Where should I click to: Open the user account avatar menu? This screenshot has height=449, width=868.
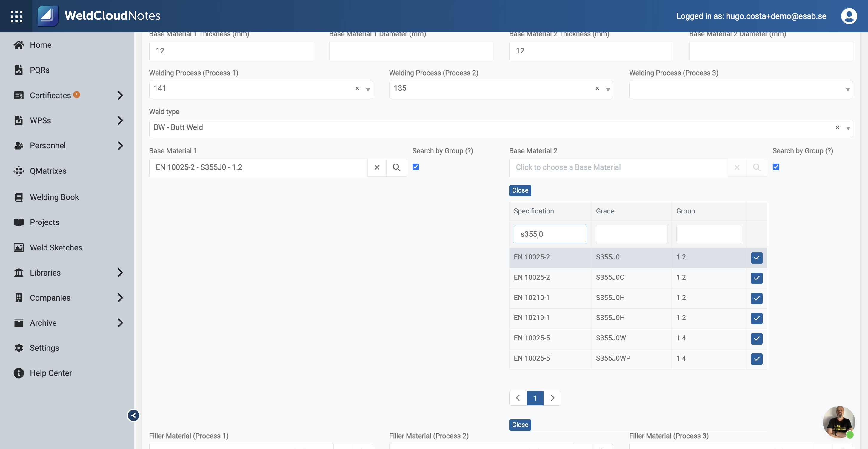(849, 16)
